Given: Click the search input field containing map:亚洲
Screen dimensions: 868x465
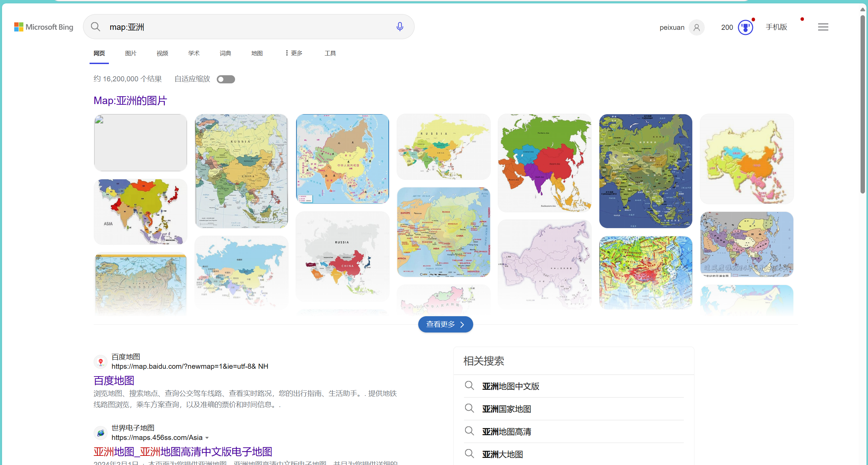Looking at the screenshot, I should 249,27.
